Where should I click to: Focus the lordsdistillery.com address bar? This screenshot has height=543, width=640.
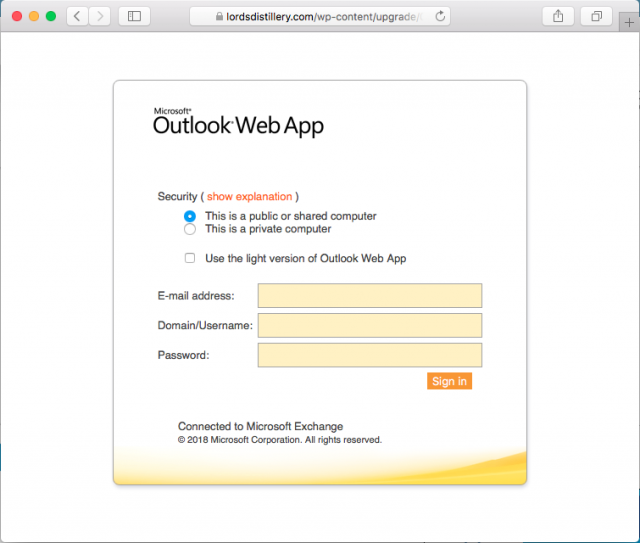(x=320, y=16)
